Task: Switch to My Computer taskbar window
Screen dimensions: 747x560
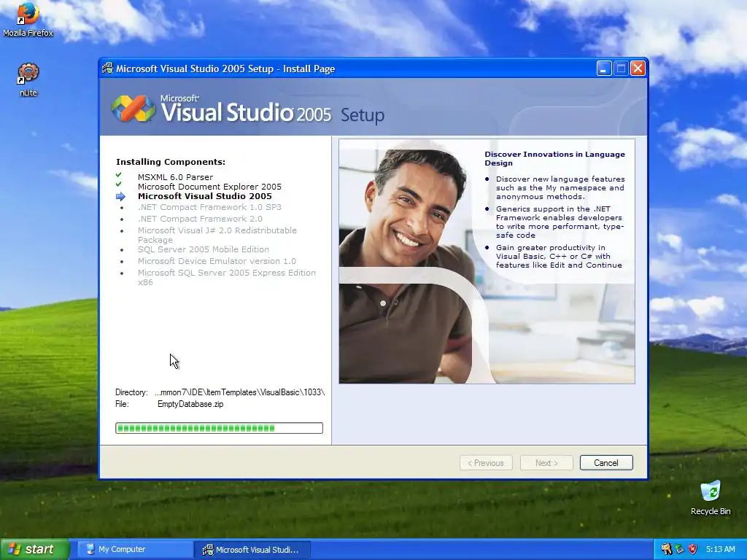Action: coord(135,549)
